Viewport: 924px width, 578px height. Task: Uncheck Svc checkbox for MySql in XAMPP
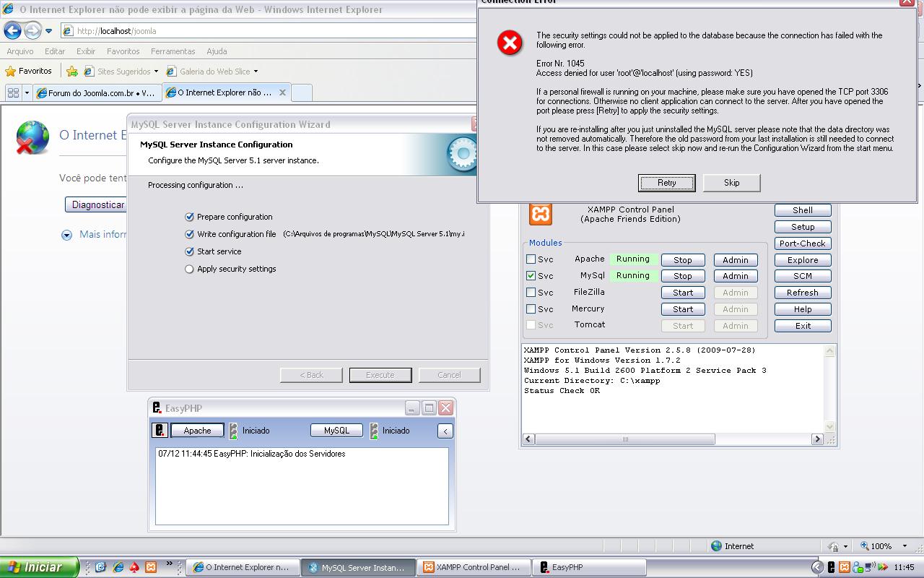coord(531,276)
